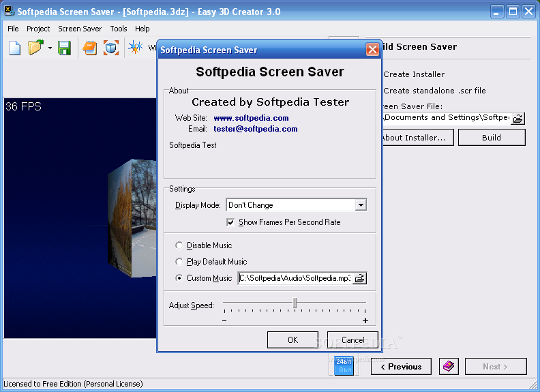Image resolution: width=540 pixels, height=392 pixels.
Task: Close the Softpedia Screen Saver dialog
Action: [x=372, y=50]
